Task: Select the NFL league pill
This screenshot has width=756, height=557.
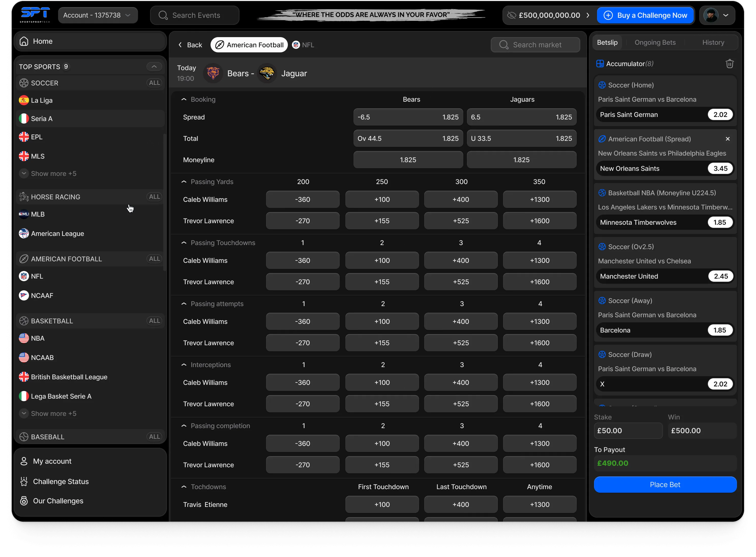Action: (303, 45)
